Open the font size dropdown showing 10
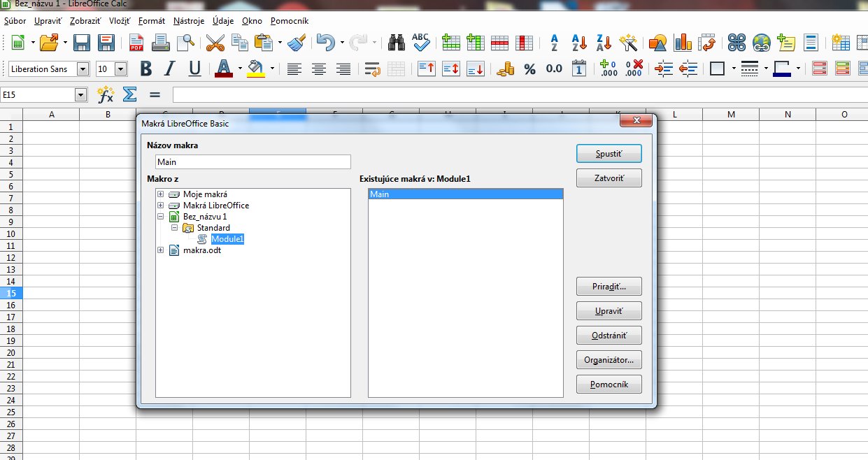The image size is (868, 460). [x=120, y=69]
